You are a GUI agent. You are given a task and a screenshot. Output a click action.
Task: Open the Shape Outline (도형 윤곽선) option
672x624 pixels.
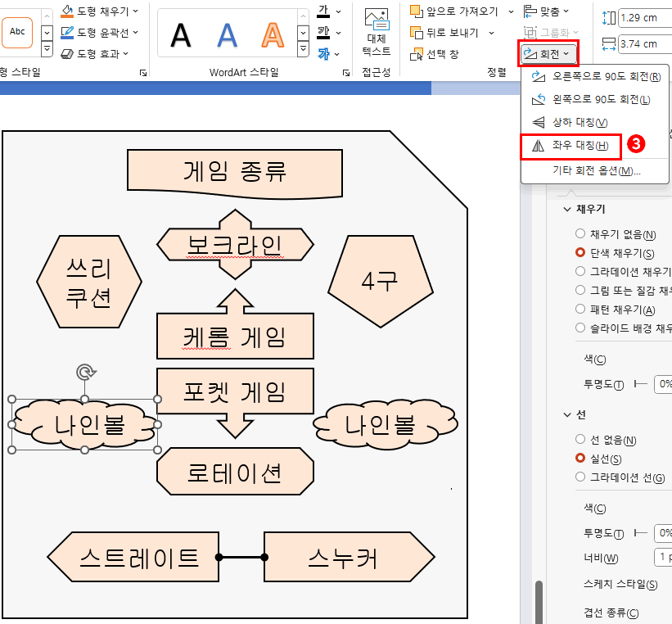point(99,33)
